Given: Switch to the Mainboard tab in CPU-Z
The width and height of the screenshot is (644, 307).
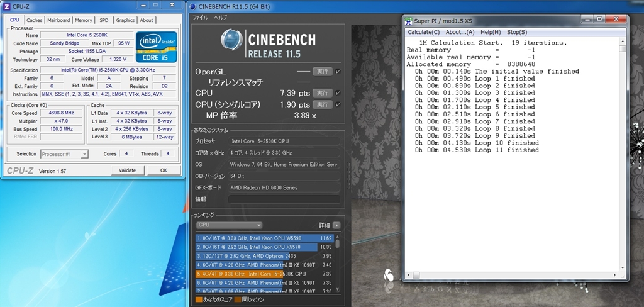Looking at the screenshot, I should pos(58,20).
